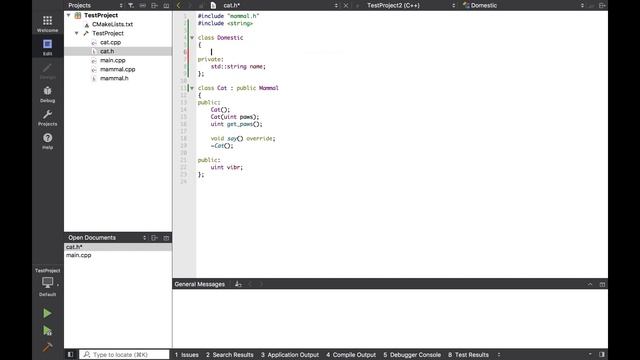Split the Open Documents pane
Image resolution: width=640 pixels, height=360 pixels.
(154, 238)
